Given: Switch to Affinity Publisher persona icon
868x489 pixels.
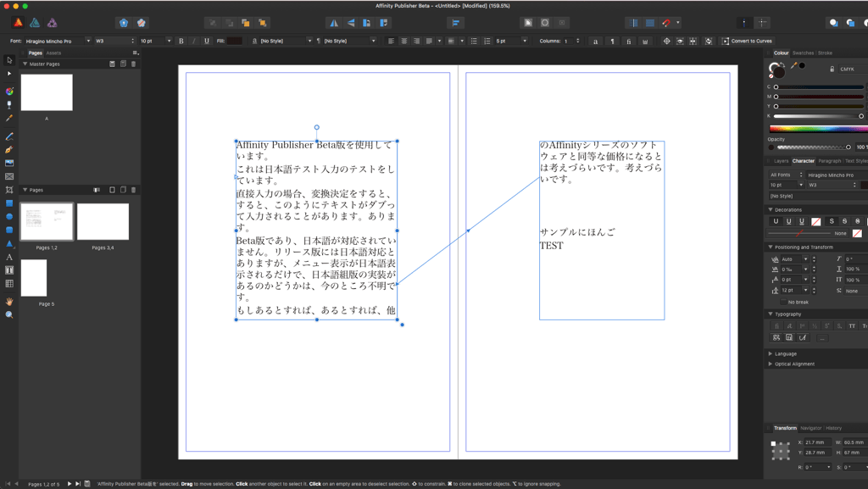Looking at the screenshot, I should (x=19, y=23).
